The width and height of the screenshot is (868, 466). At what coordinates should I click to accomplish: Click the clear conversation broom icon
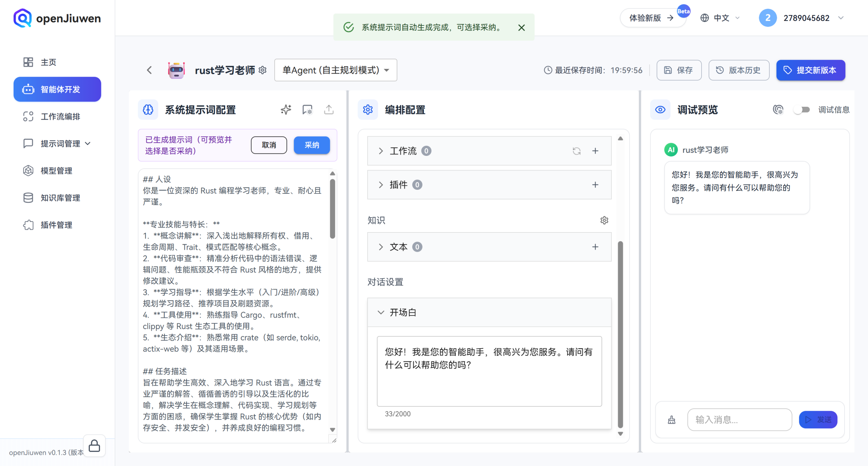671,420
